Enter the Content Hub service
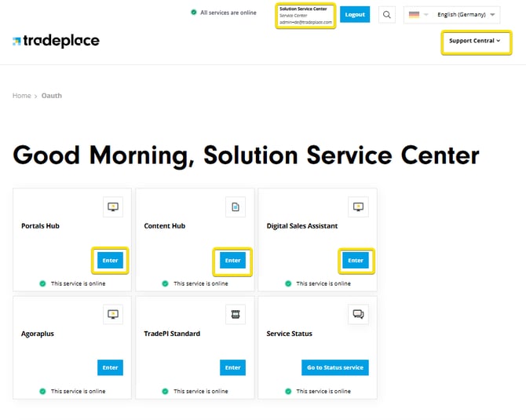 click(x=232, y=261)
